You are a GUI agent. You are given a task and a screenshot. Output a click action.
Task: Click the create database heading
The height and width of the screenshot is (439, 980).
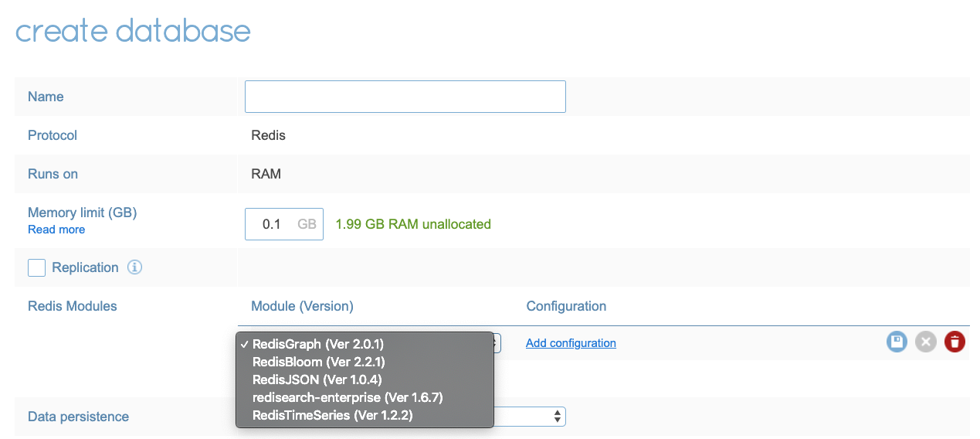(133, 31)
